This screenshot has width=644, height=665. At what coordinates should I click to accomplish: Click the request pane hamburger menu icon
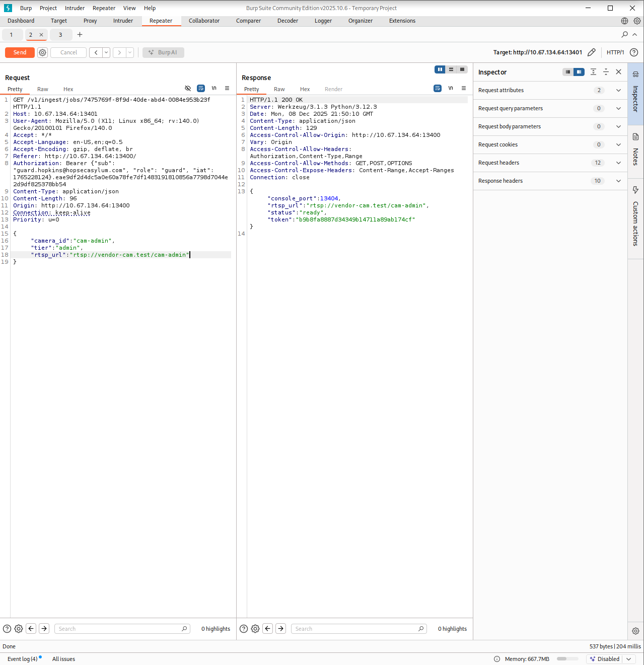227,88
